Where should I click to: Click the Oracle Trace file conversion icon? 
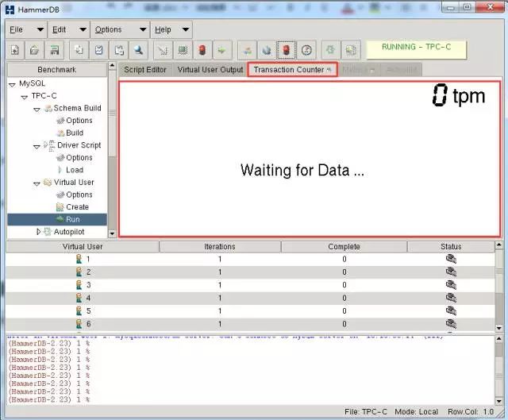[351, 50]
